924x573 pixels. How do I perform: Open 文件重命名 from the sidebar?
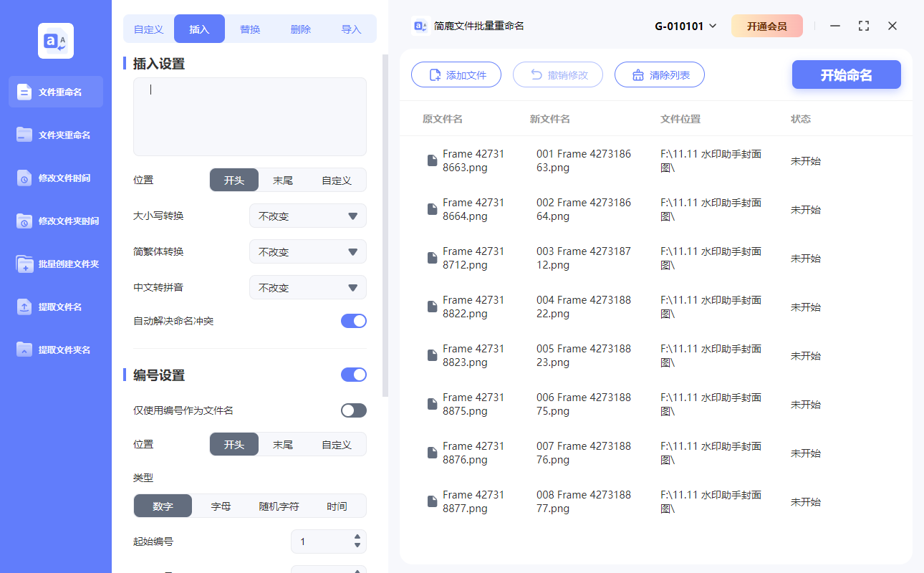point(56,92)
